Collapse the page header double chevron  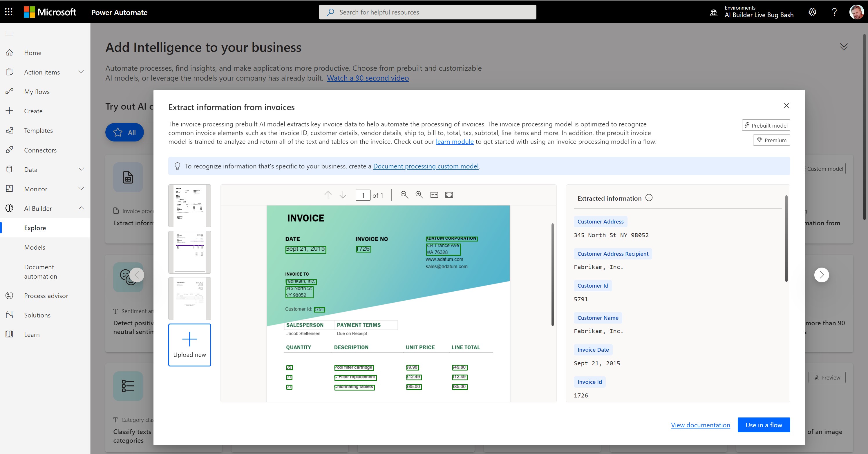843,47
